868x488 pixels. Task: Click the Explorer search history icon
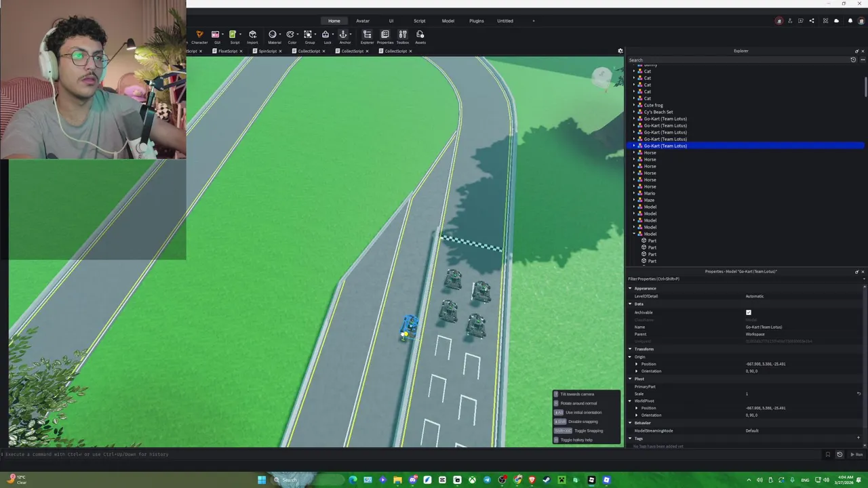coord(853,60)
